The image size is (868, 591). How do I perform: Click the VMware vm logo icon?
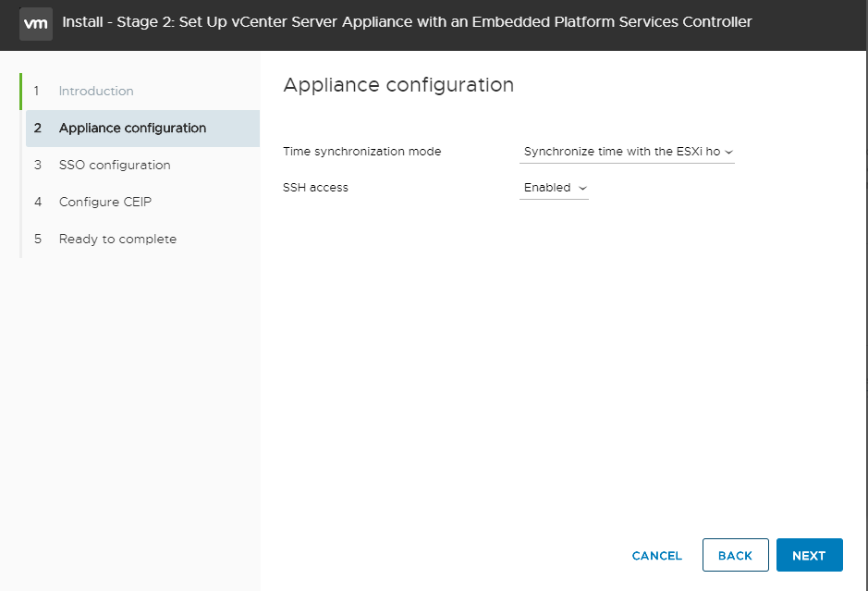pos(36,22)
